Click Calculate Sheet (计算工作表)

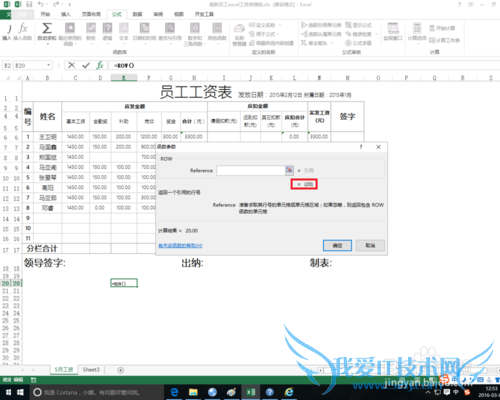444,40
